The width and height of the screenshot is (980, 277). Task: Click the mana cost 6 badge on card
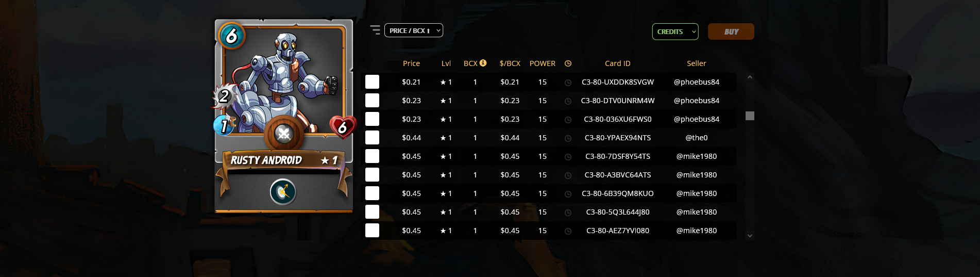coord(231,36)
